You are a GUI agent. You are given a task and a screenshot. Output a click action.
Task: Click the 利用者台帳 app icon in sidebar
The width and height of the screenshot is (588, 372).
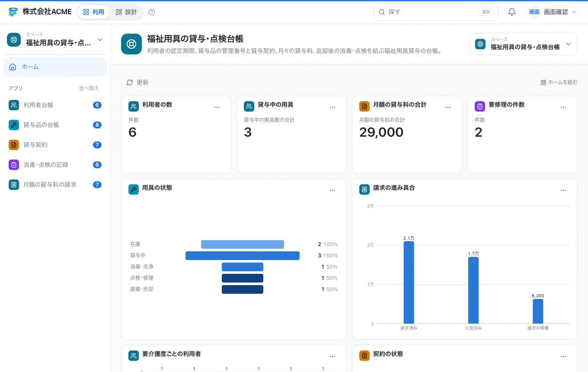tap(14, 105)
